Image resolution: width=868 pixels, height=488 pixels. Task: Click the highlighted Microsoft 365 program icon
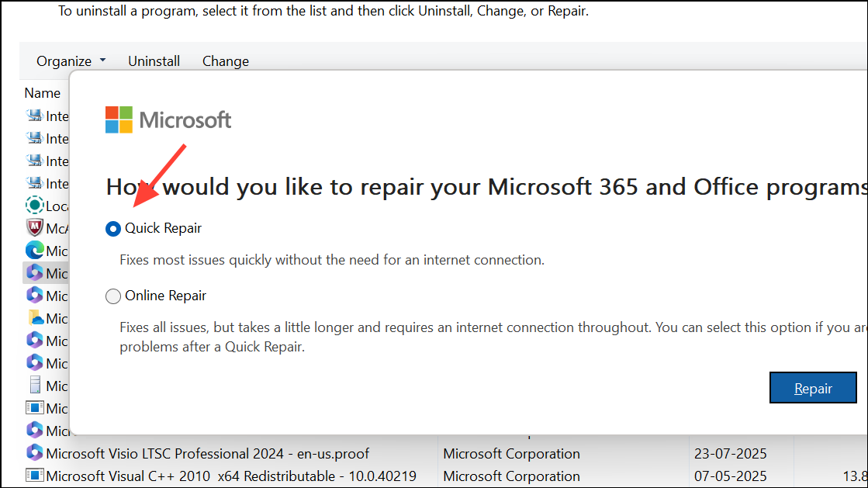click(x=34, y=273)
